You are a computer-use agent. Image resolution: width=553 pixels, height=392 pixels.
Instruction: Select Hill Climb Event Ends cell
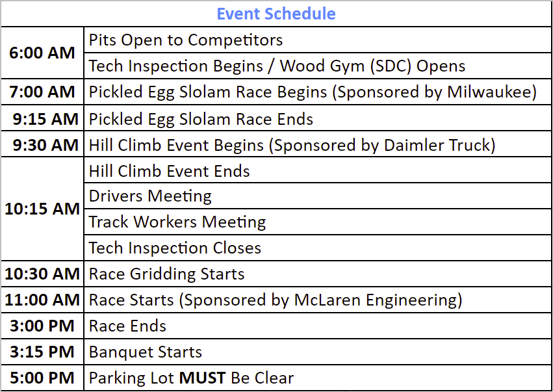click(318, 170)
